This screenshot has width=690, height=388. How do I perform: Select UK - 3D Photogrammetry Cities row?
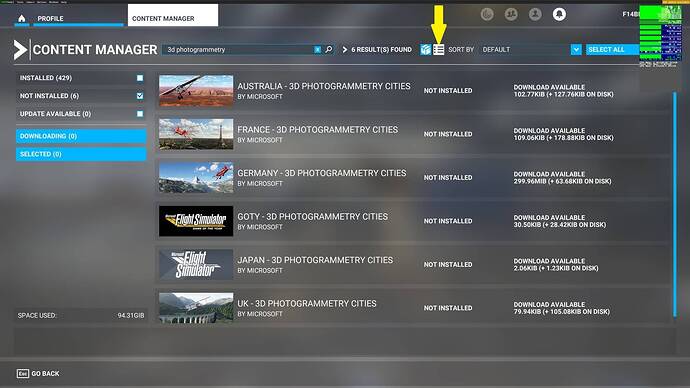[x=413, y=307]
